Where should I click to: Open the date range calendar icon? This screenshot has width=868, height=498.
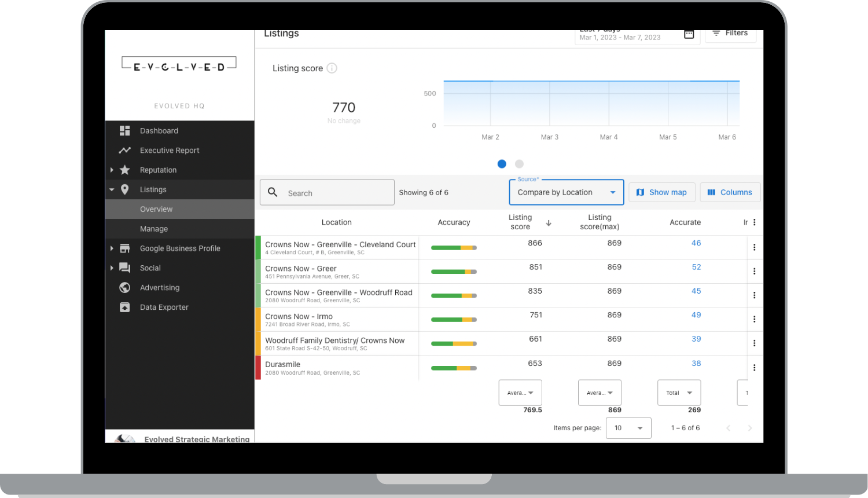pos(689,34)
